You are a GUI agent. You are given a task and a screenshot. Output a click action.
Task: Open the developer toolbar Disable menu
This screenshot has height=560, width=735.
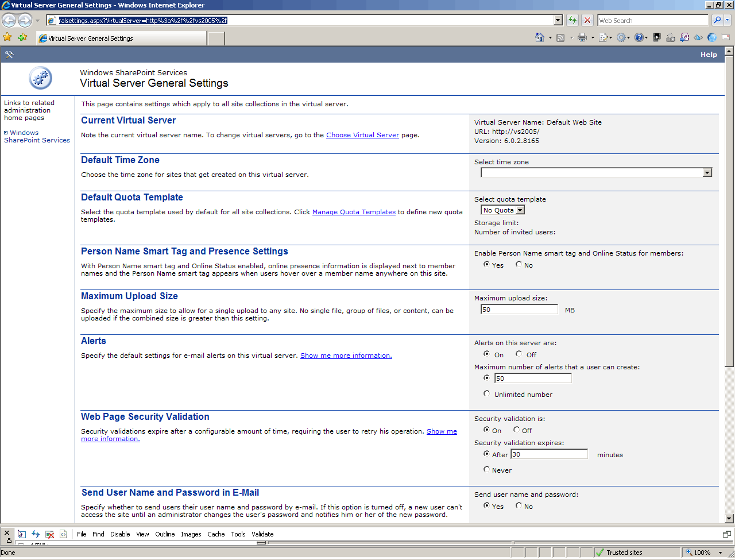click(x=120, y=534)
